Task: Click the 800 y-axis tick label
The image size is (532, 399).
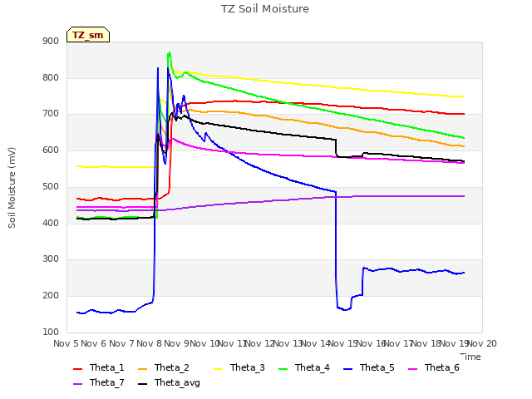Action: 51,77
